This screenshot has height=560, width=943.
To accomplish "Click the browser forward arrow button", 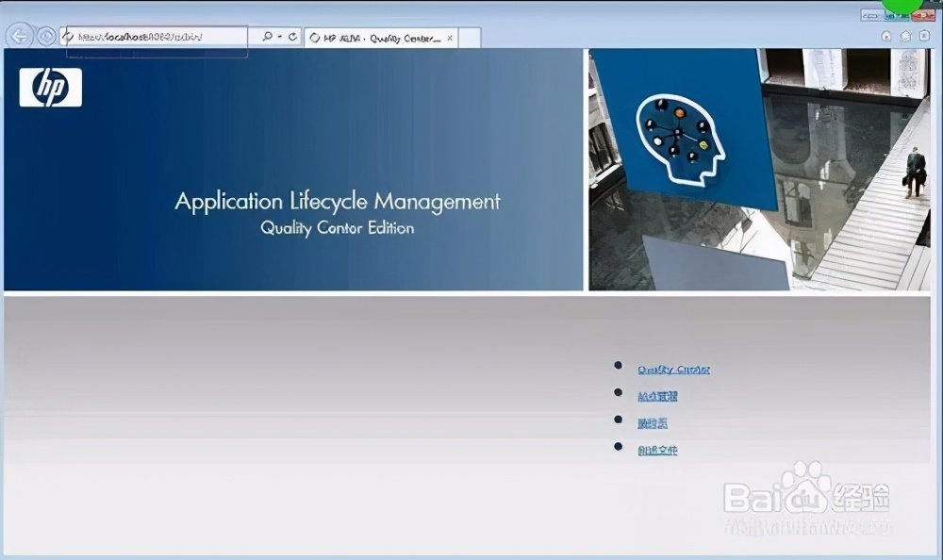I will 45,37.
